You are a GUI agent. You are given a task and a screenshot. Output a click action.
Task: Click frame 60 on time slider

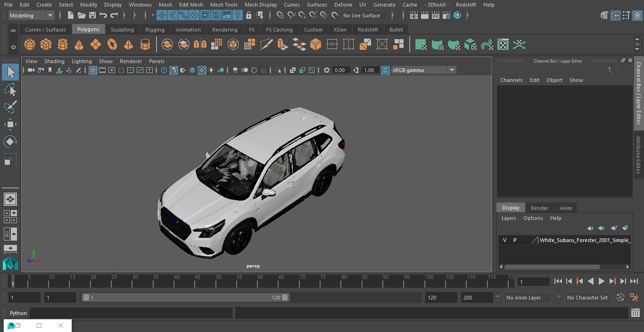(x=260, y=281)
